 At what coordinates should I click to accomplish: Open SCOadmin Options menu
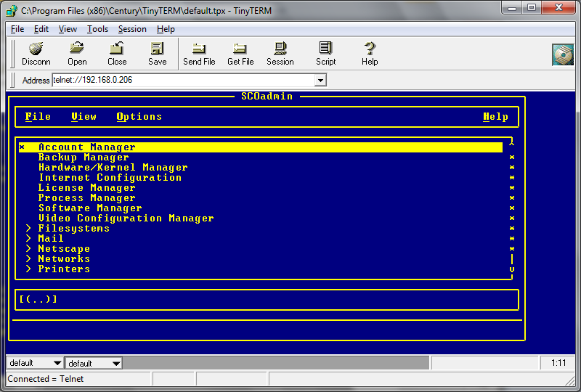point(139,117)
